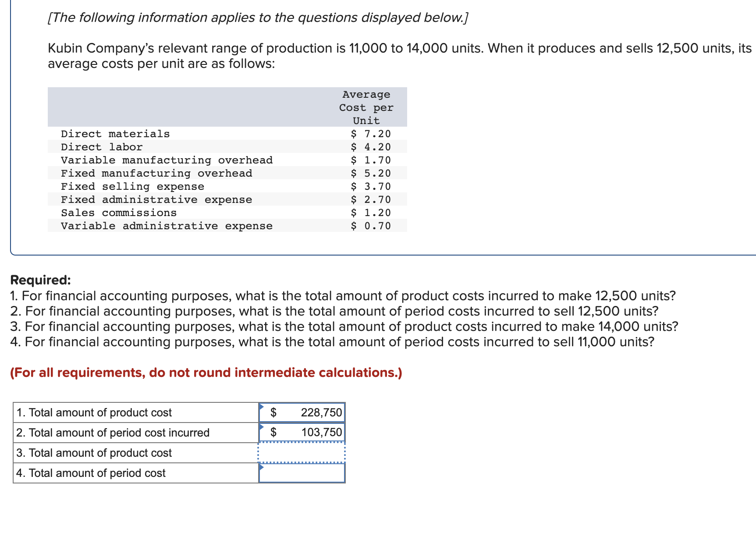Screen dimensions: 756x540
Task: Click the blue triangle marker on row 4 cell
Action: tap(262, 467)
